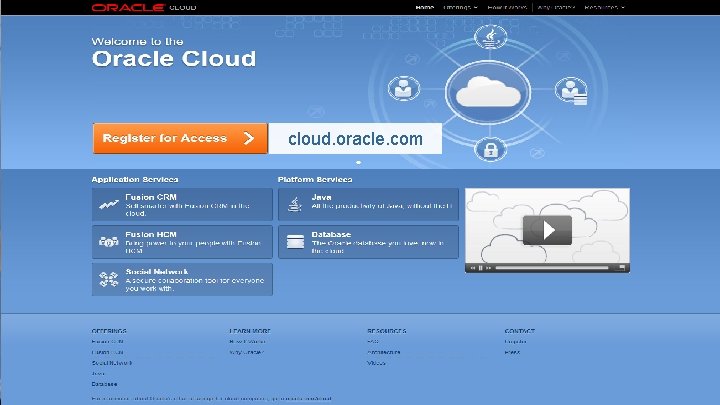Click Fusion CRM link in footer Offerings
The image size is (720, 405).
pyautogui.click(x=107, y=342)
